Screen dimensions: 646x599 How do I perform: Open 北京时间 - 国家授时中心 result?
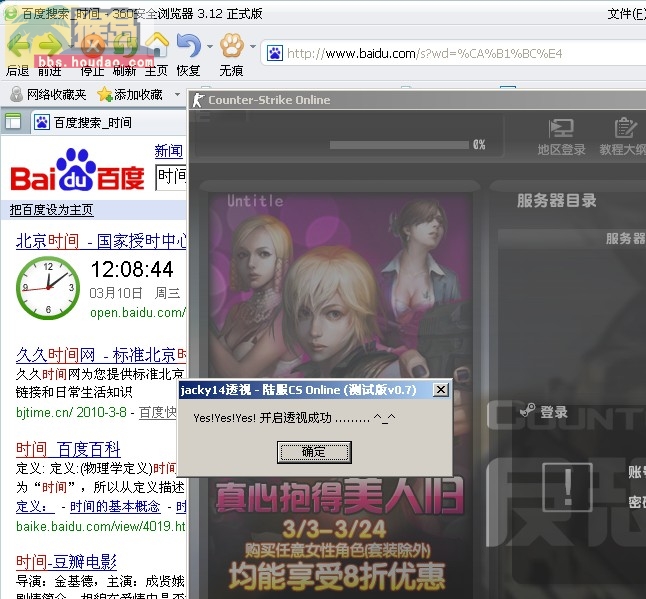click(101, 241)
